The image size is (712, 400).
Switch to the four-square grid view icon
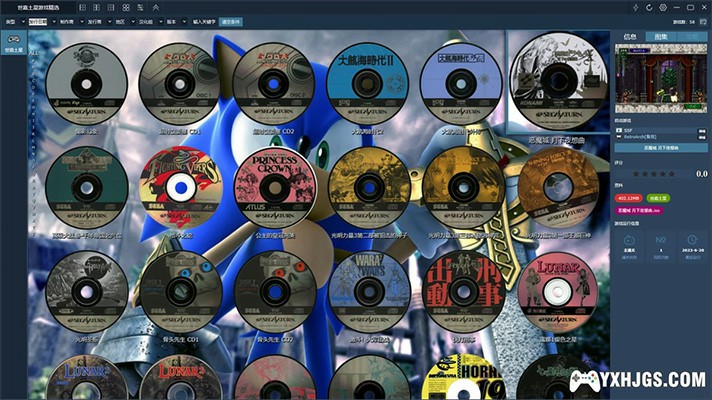[x=124, y=7]
